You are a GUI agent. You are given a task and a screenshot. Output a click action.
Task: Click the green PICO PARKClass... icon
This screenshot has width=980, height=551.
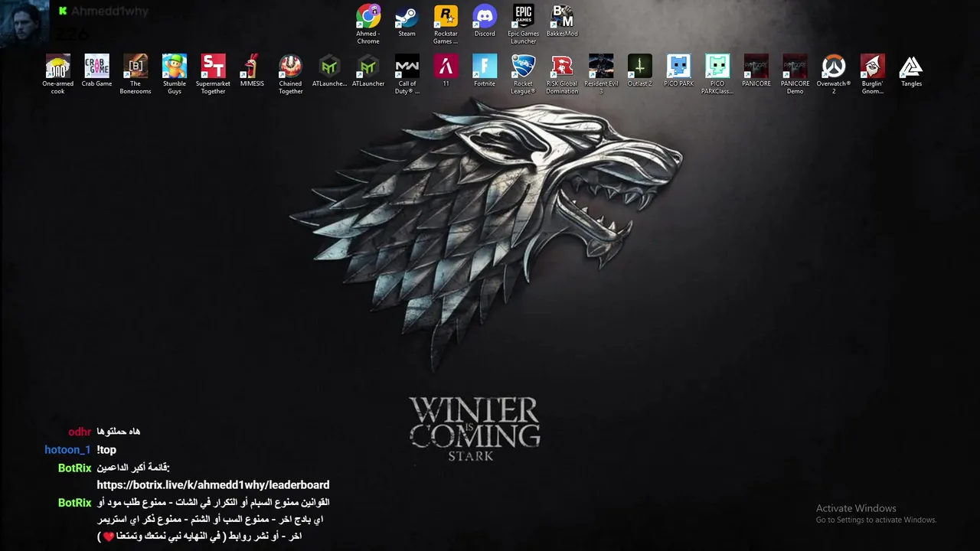pyautogui.click(x=717, y=74)
